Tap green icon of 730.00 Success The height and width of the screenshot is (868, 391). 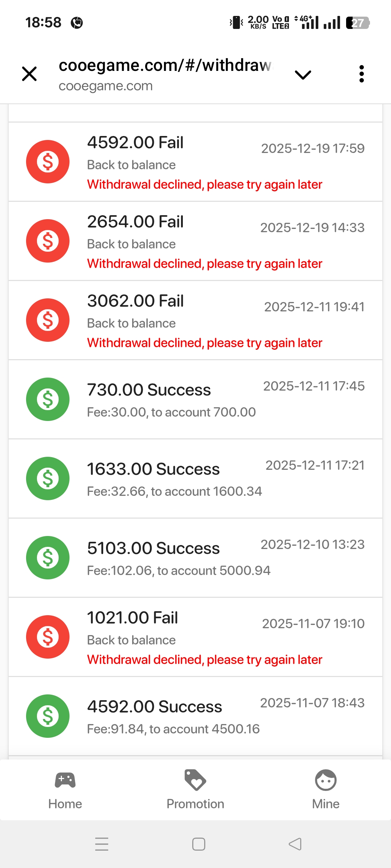(48, 399)
